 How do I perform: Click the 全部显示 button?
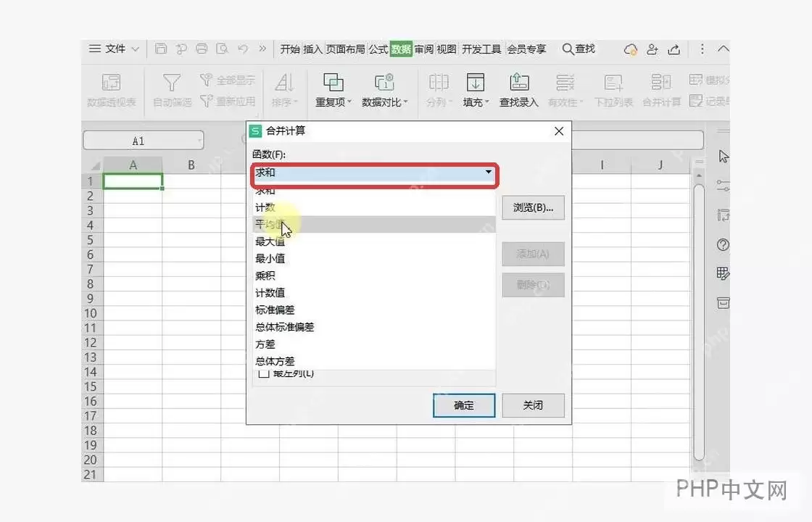tap(228, 80)
